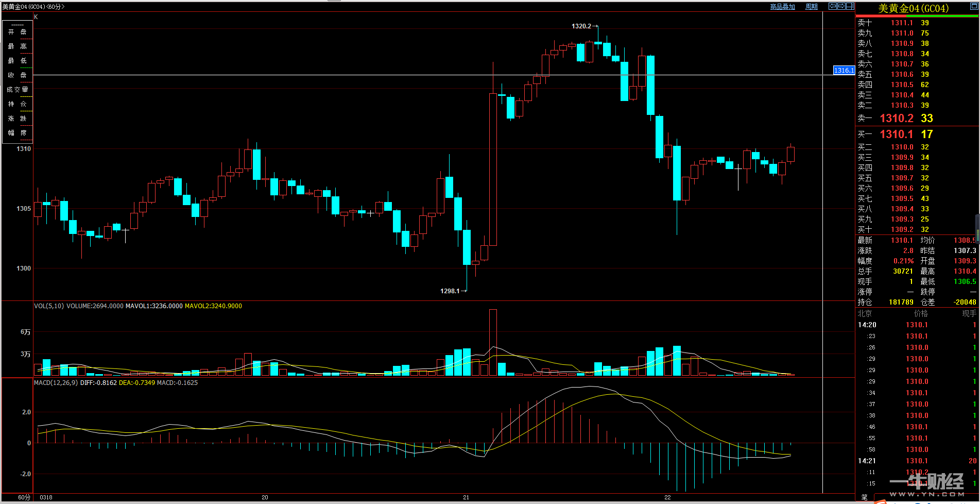
Task: Select the 笔 tab below the tick list
Action: coord(864,497)
